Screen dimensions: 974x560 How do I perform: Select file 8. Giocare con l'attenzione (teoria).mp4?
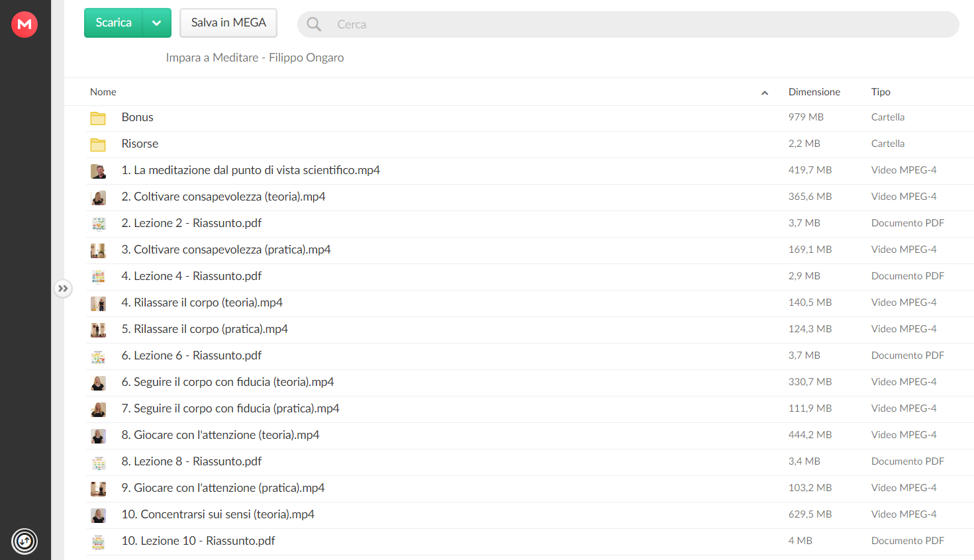[220, 435]
